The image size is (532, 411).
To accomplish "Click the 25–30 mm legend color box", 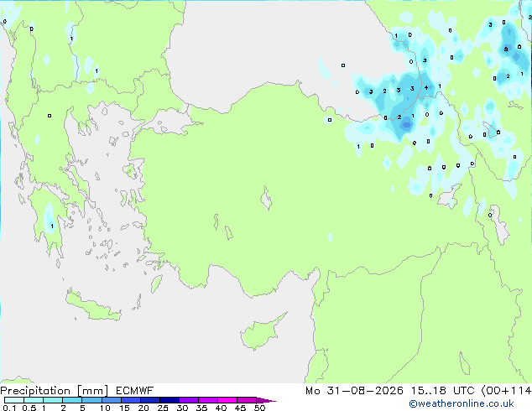I will [x=170, y=400].
